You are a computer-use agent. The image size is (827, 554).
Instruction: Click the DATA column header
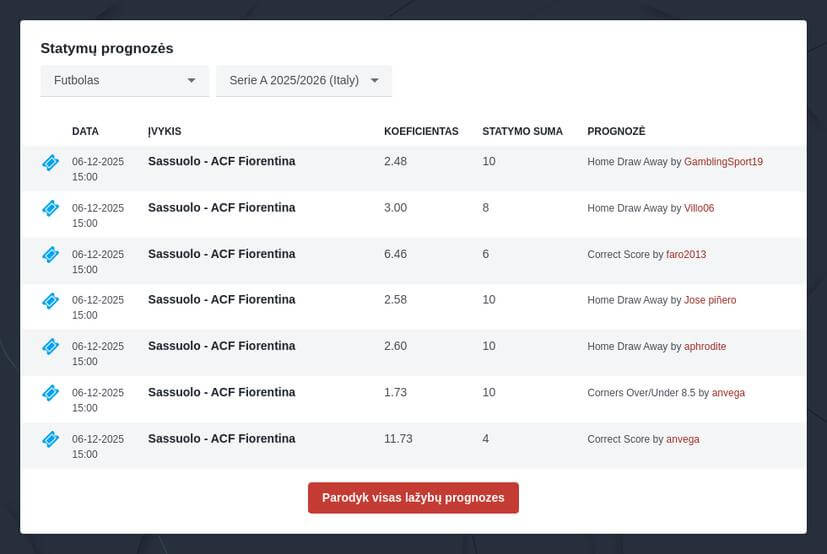85,131
